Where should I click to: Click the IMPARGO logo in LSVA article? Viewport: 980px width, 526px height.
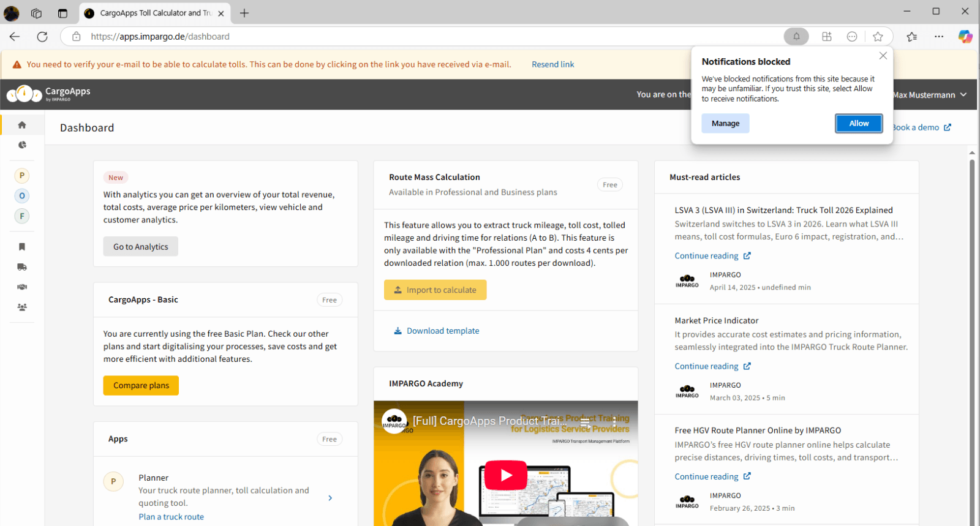pos(687,281)
